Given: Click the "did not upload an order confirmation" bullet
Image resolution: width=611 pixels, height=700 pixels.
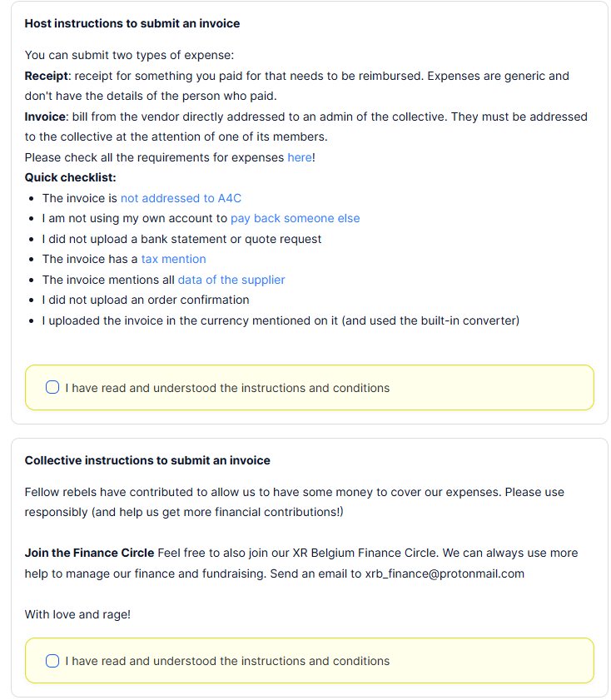Looking at the screenshot, I should 146,300.
